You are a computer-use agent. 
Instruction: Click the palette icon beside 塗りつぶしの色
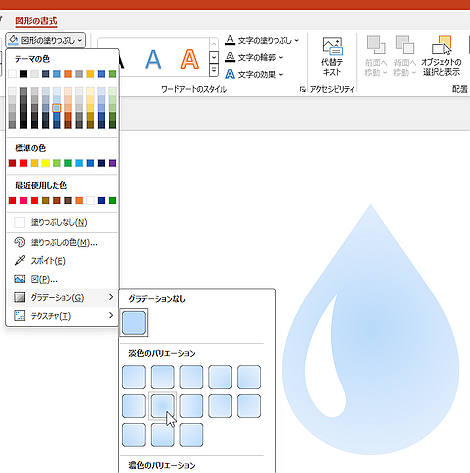click(20, 242)
